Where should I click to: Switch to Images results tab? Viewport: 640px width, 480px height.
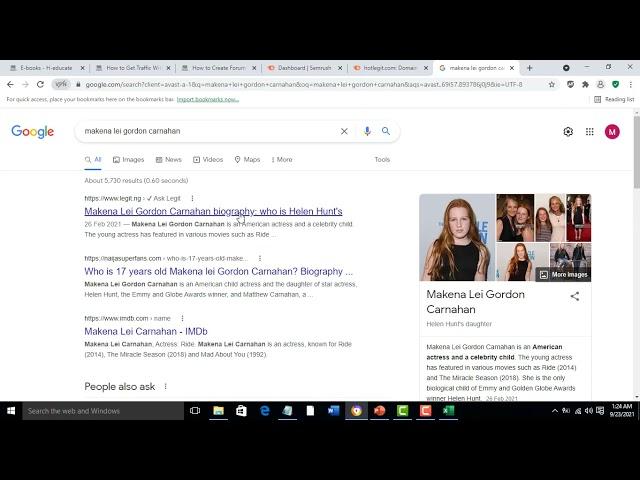[129, 160]
